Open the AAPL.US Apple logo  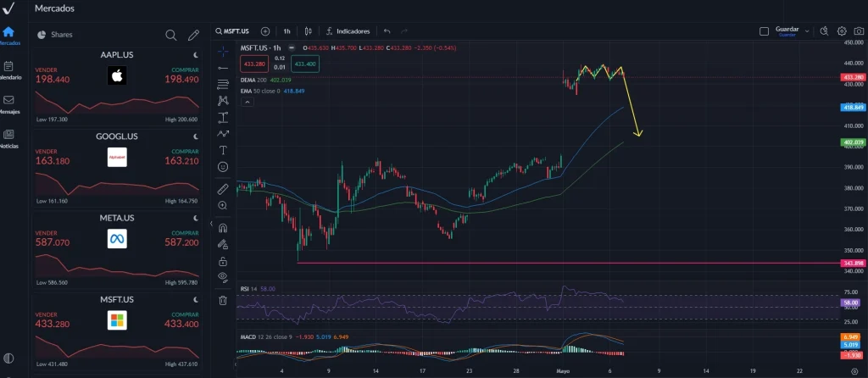pos(117,75)
